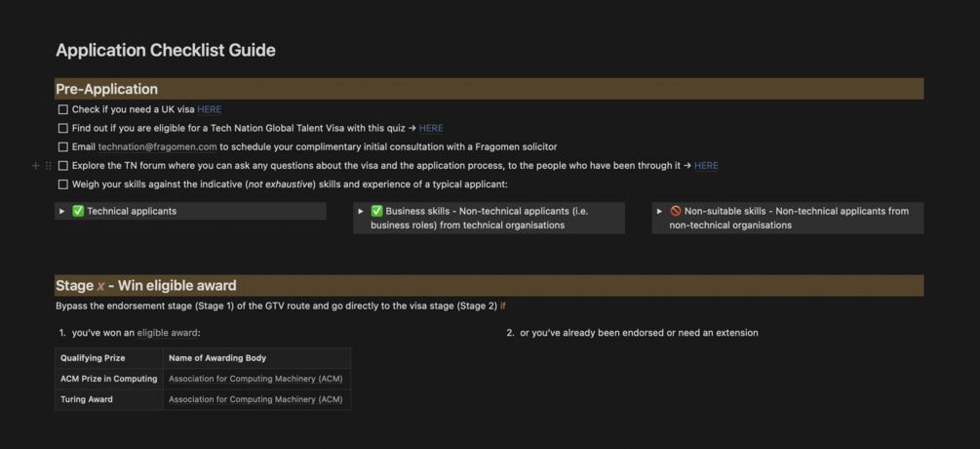The width and height of the screenshot is (980, 449).
Task: Expand the Technical applicants toggle arrow
Action: 62,211
